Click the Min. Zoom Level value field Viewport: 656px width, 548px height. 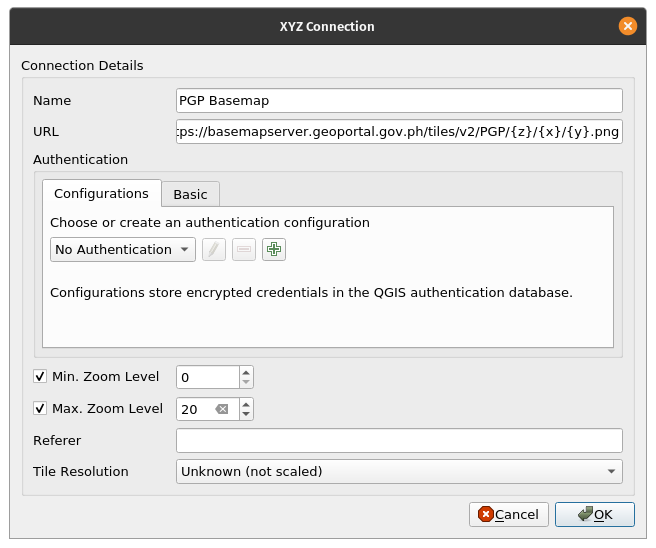208,377
